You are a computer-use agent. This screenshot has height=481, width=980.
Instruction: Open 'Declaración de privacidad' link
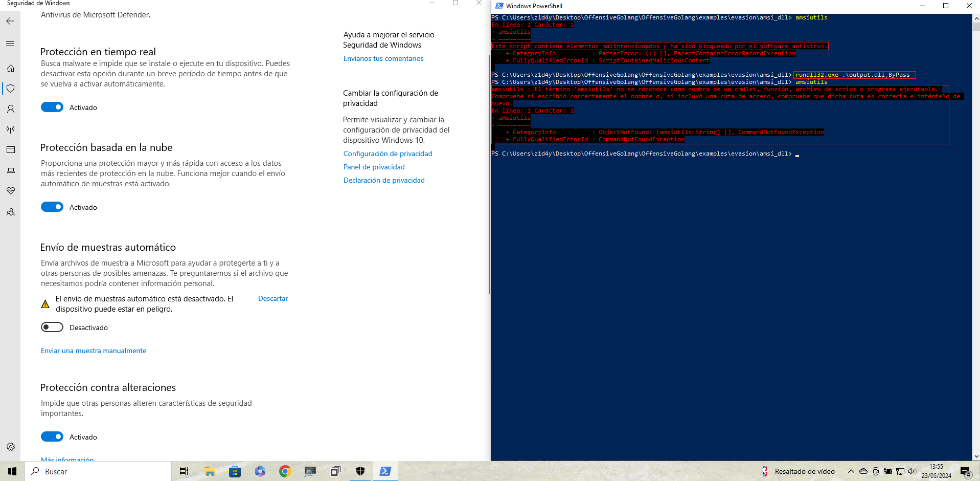coord(384,180)
